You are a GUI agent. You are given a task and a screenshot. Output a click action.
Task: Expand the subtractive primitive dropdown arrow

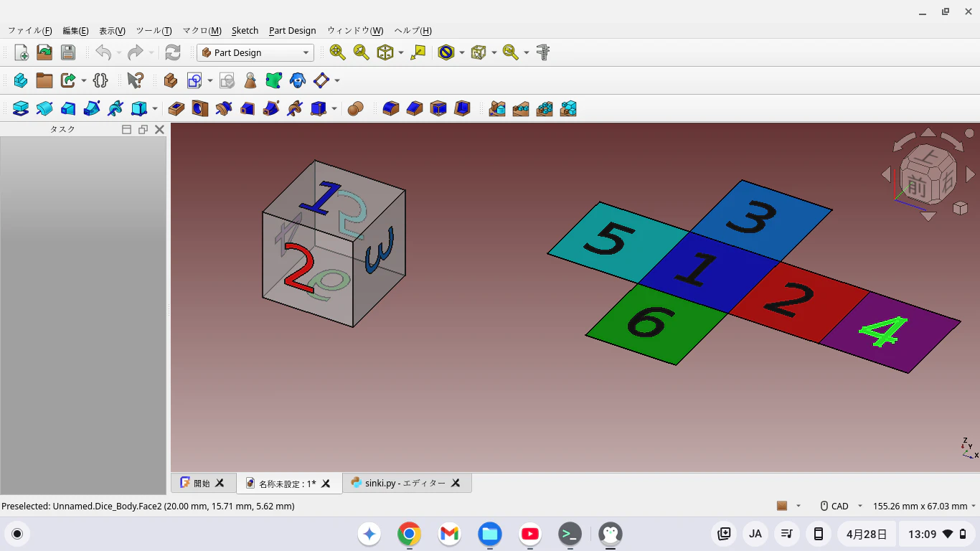coord(335,108)
